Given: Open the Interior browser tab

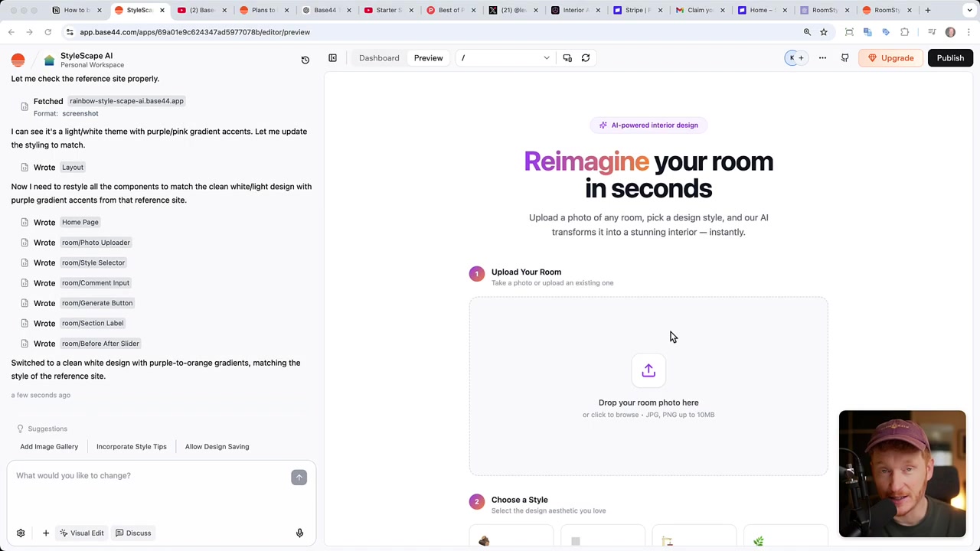Looking at the screenshot, I should (575, 10).
